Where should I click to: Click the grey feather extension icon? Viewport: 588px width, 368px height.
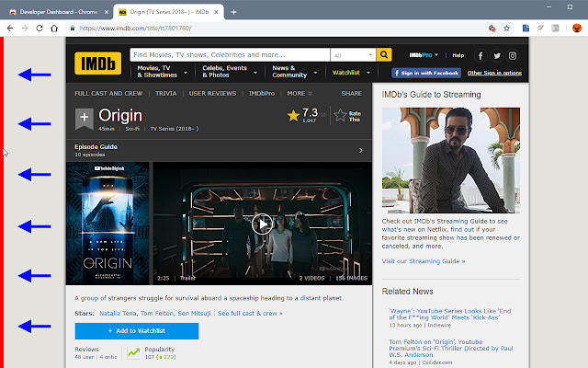(540, 29)
